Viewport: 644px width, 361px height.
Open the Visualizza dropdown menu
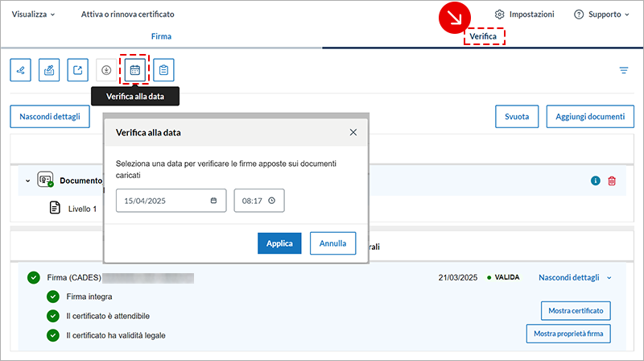click(x=34, y=15)
